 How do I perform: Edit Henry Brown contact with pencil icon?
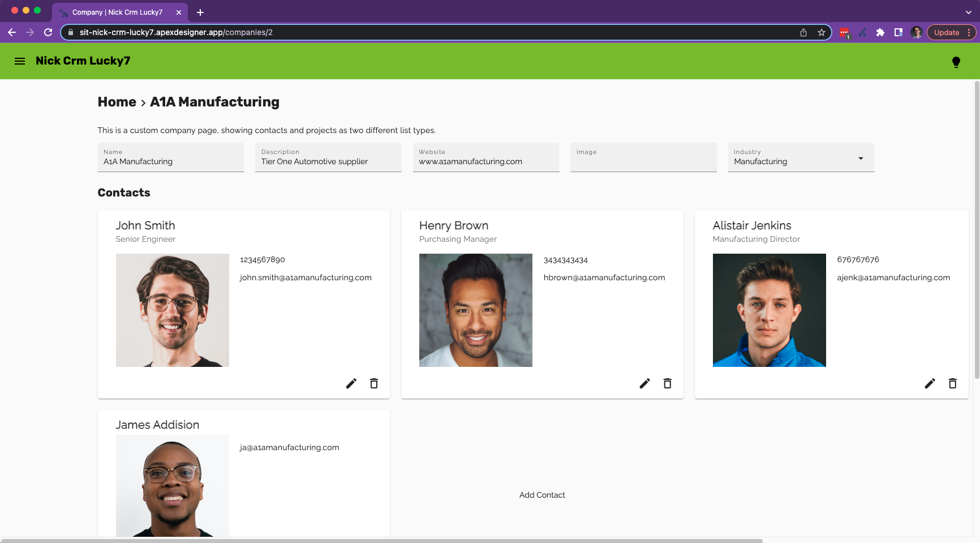[x=644, y=383]
